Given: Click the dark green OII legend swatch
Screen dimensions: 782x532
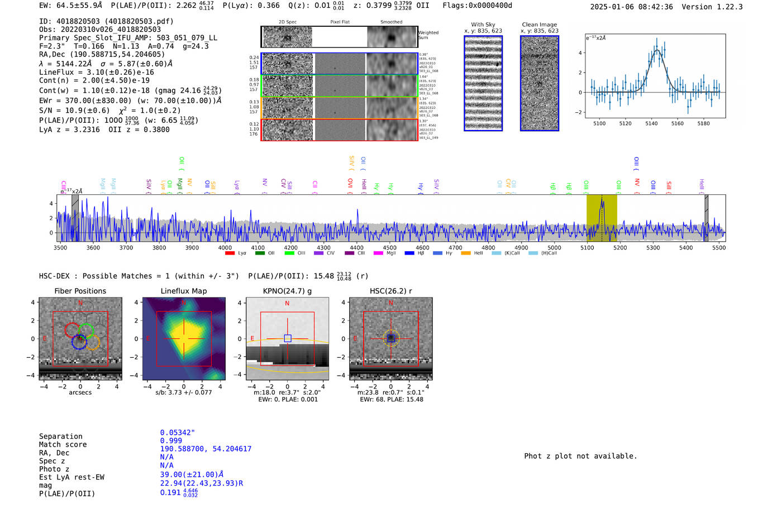Looking at the screenshot, I should click(260, 253).
